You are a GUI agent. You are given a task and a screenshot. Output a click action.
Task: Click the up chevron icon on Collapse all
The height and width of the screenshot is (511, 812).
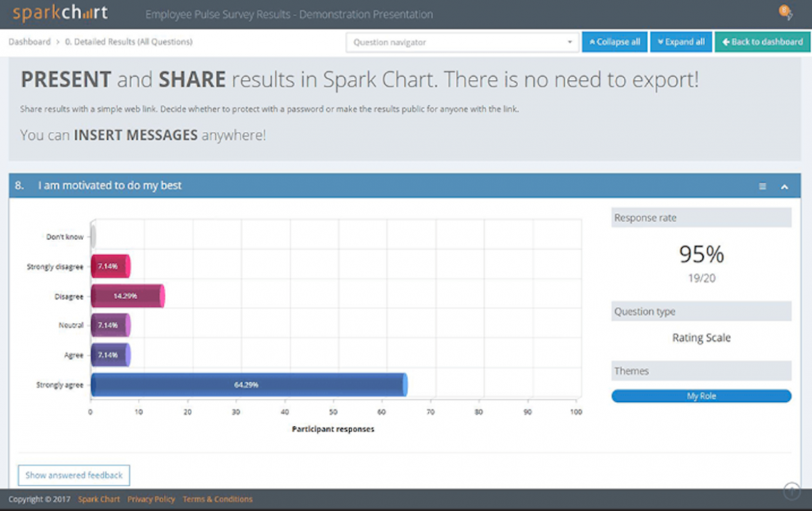(593, 42)
